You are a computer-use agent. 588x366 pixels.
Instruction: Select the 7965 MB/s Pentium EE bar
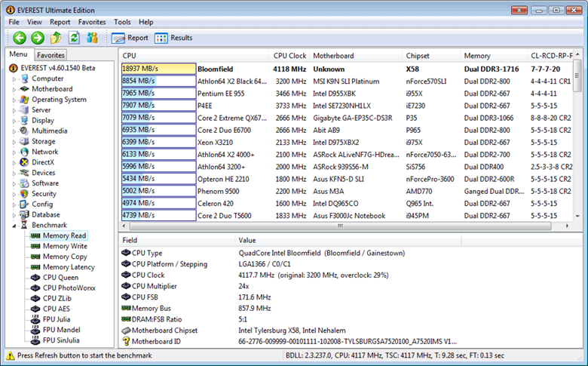(x=158, y=93)
